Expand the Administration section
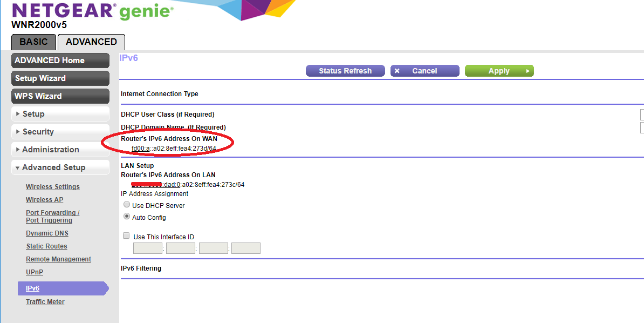The height and width of the screenshot is (323, 644). tap(60, 149)
